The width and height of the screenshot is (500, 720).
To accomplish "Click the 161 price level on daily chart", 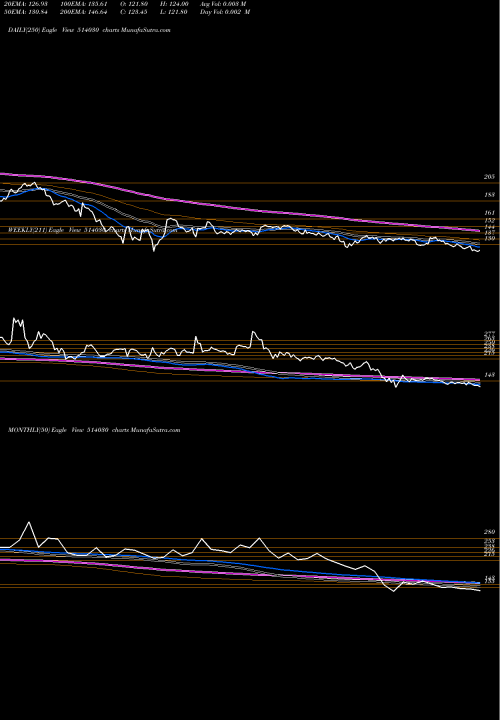I will click(489, 213).
